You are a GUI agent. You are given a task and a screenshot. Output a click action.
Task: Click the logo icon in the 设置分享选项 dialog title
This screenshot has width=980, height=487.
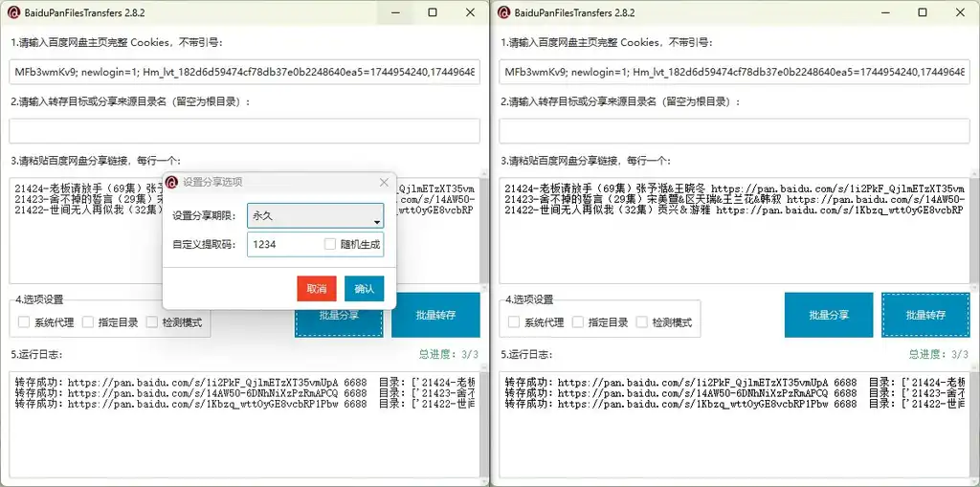tap(172, 182)
